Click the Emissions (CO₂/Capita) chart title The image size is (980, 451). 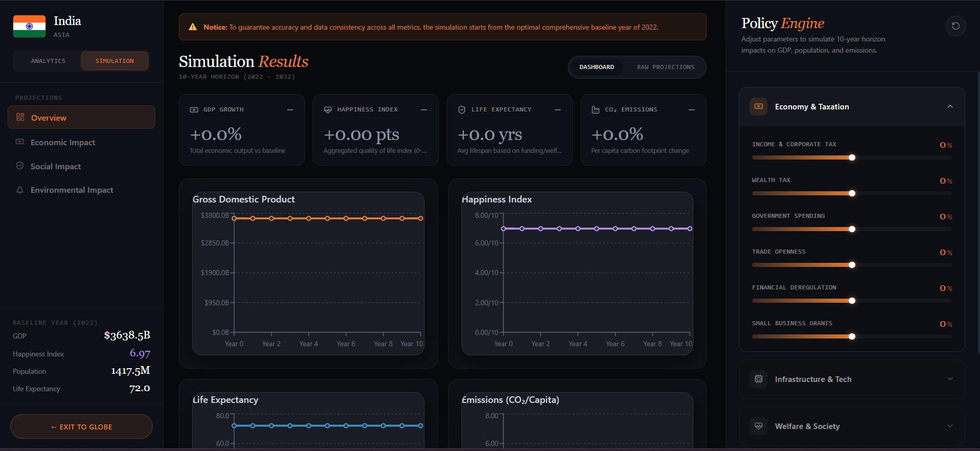tap(510, 400)
